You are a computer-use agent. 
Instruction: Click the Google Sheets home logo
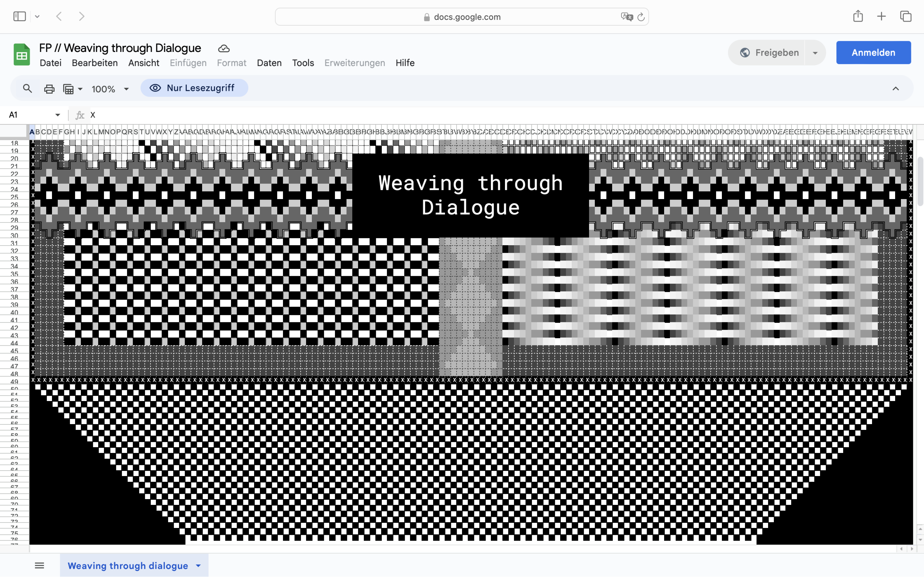tap(22, 55)
